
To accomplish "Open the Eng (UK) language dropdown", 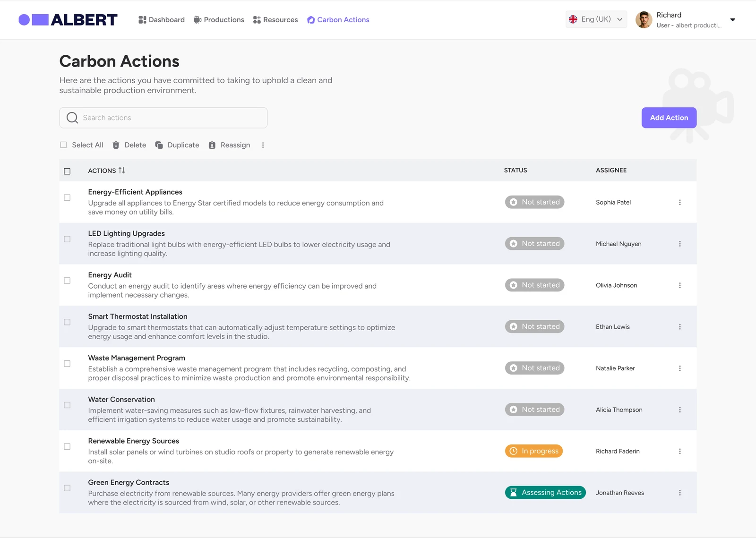I will (x=596, y=19).
